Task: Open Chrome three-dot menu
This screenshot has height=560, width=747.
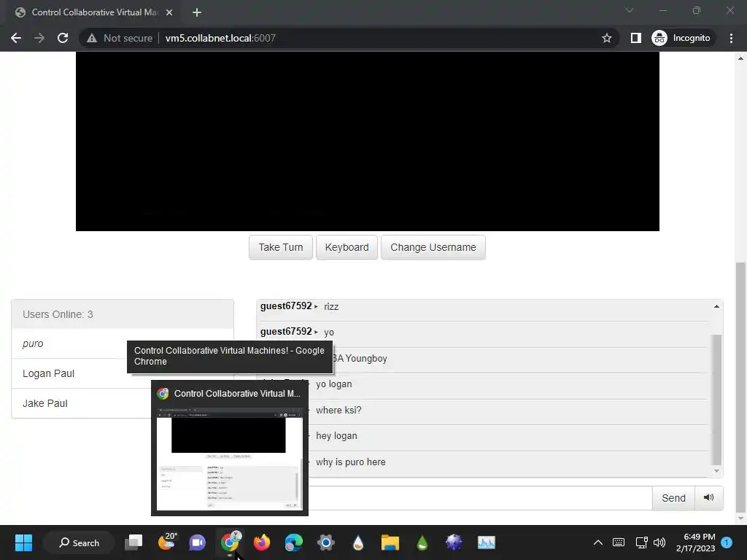Action: click(731, 38)
